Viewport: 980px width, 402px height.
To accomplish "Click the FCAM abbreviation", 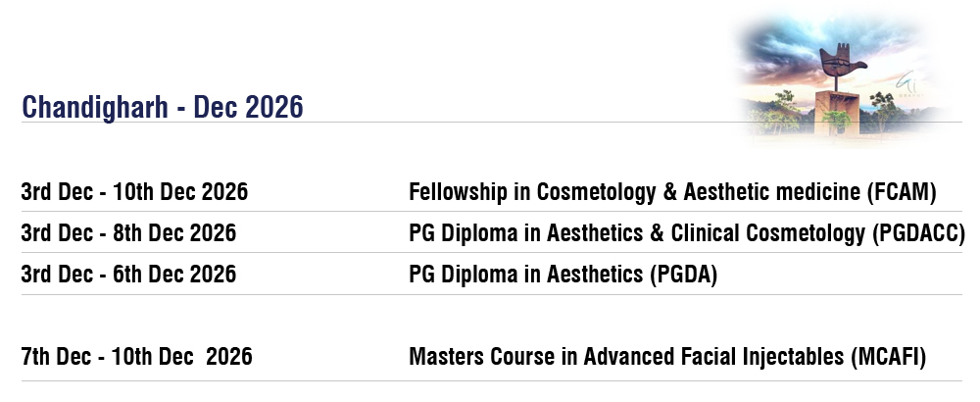I will coord(902,192).
